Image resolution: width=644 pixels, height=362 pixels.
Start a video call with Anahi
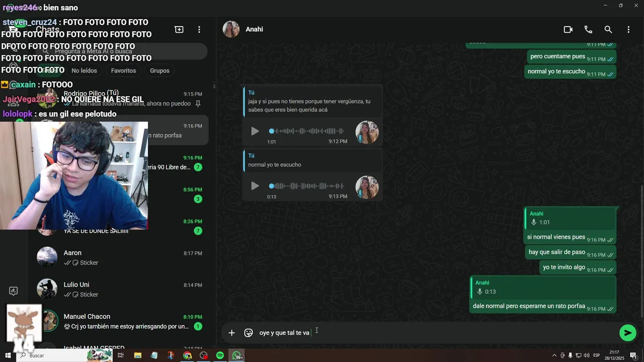click(x=568, y=30)
